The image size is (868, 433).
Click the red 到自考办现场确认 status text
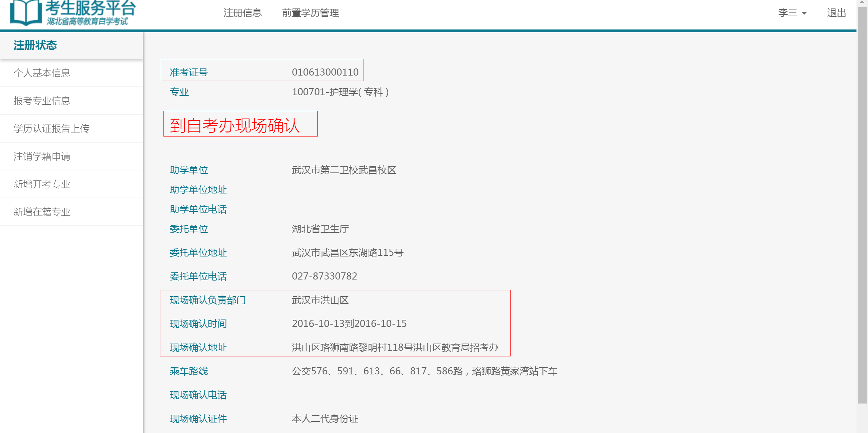(x=235, y=125)
